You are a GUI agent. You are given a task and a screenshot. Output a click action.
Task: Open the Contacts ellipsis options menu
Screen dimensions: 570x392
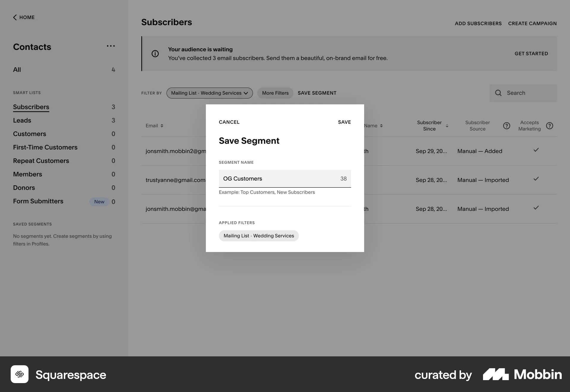coord(111,46)
